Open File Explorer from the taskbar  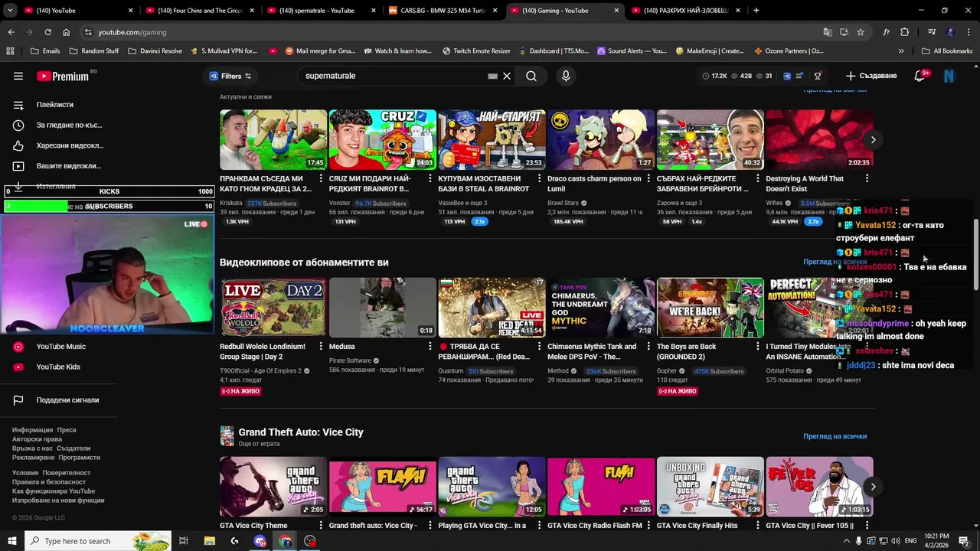[209, 541]
